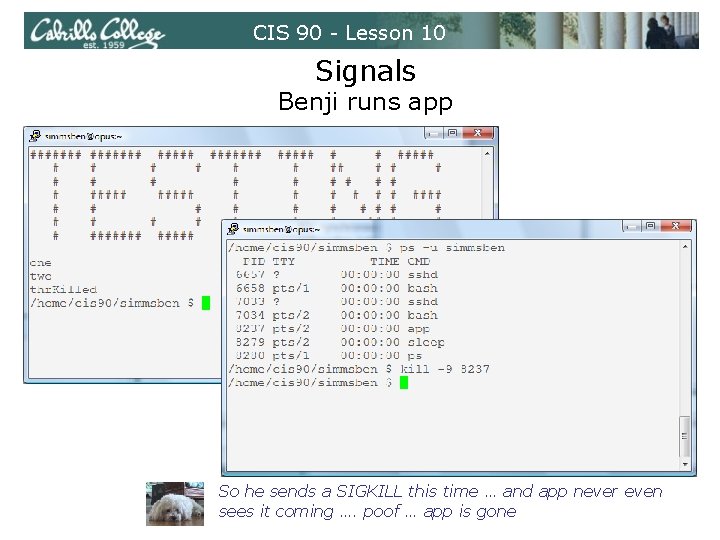Screen dimensions: 720x540
Task: Click the green cursor in the front terminal
Action: (404, 382)
